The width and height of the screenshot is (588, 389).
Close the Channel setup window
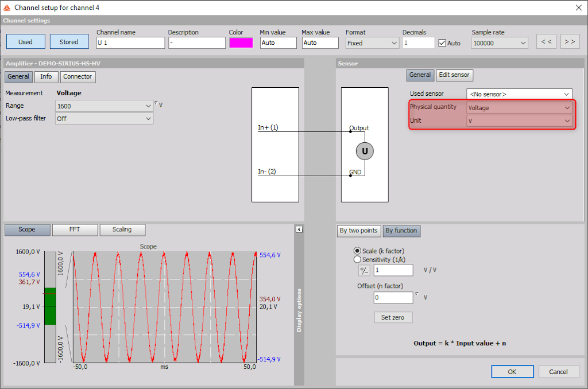tap(579, 7)
